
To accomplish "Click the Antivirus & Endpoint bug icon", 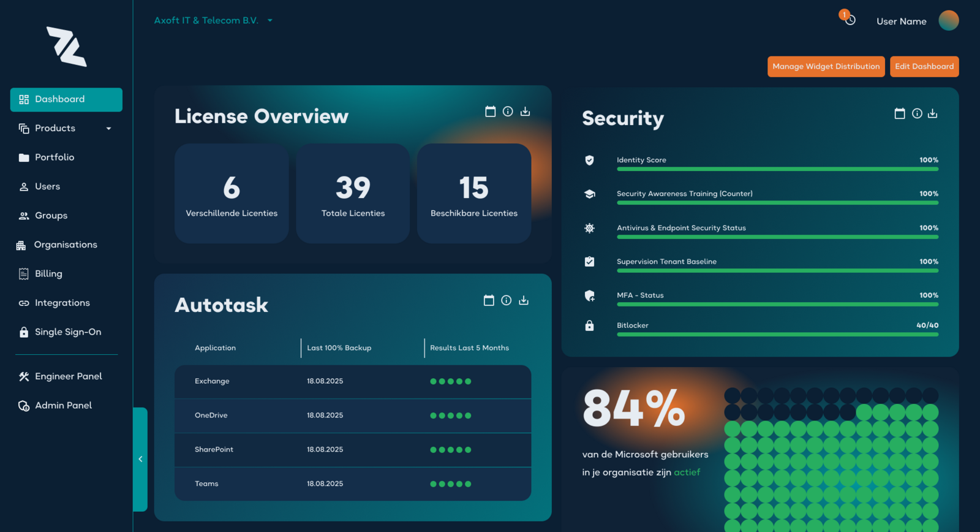I will [589, 228].
